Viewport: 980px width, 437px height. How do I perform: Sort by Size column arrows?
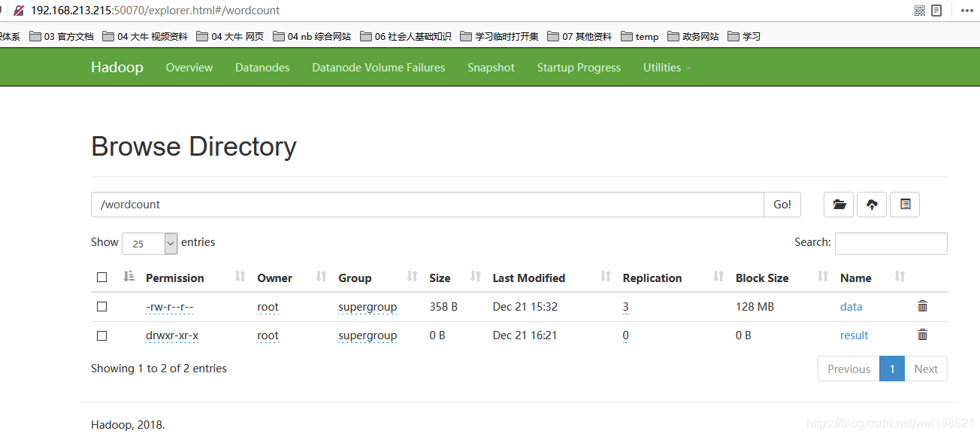(476, 277)
